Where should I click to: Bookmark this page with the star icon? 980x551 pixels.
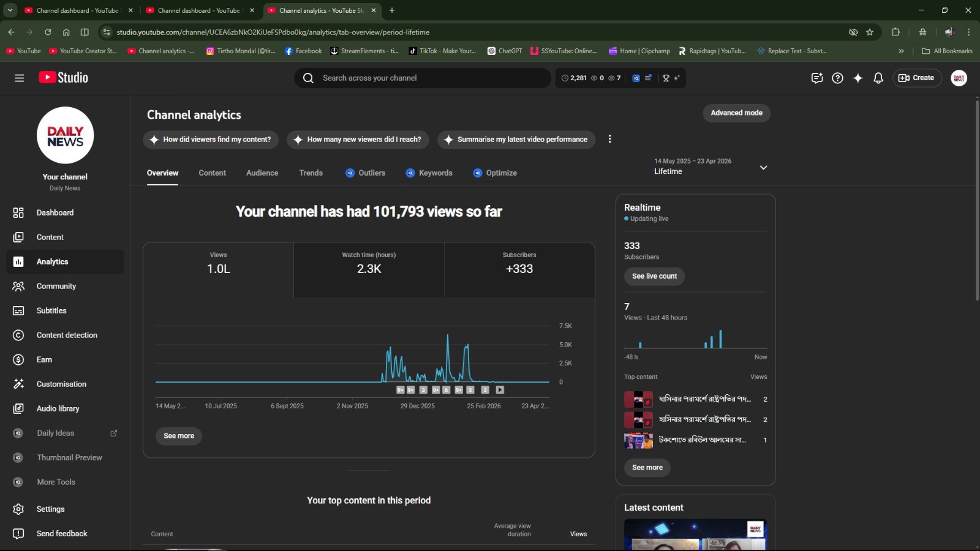click(x=870, y=32)
